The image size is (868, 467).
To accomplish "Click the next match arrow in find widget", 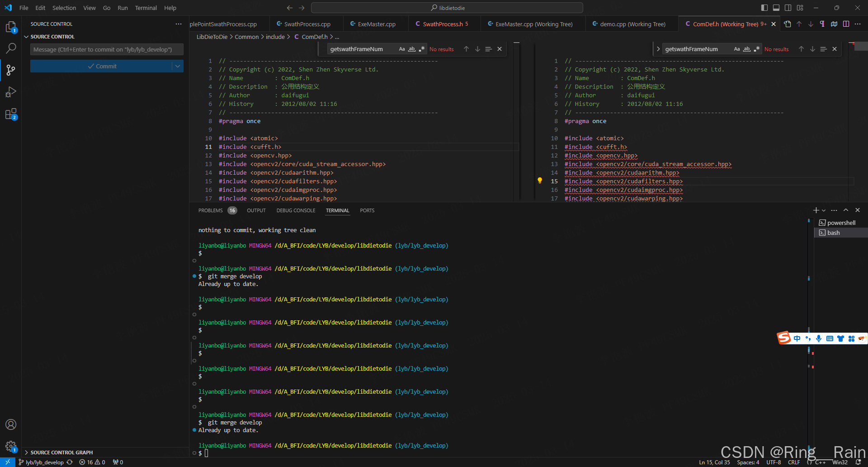I will pos(477,49).
